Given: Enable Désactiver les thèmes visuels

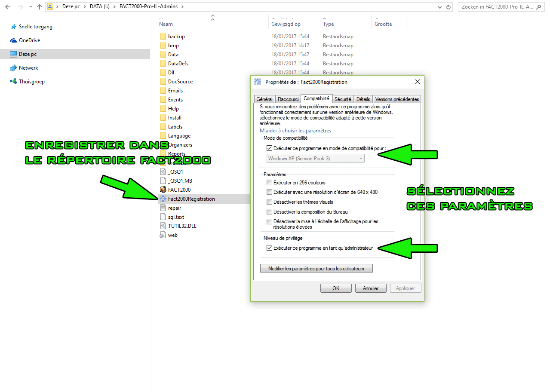Looking at the screenshot, I should tap(270, 202).
